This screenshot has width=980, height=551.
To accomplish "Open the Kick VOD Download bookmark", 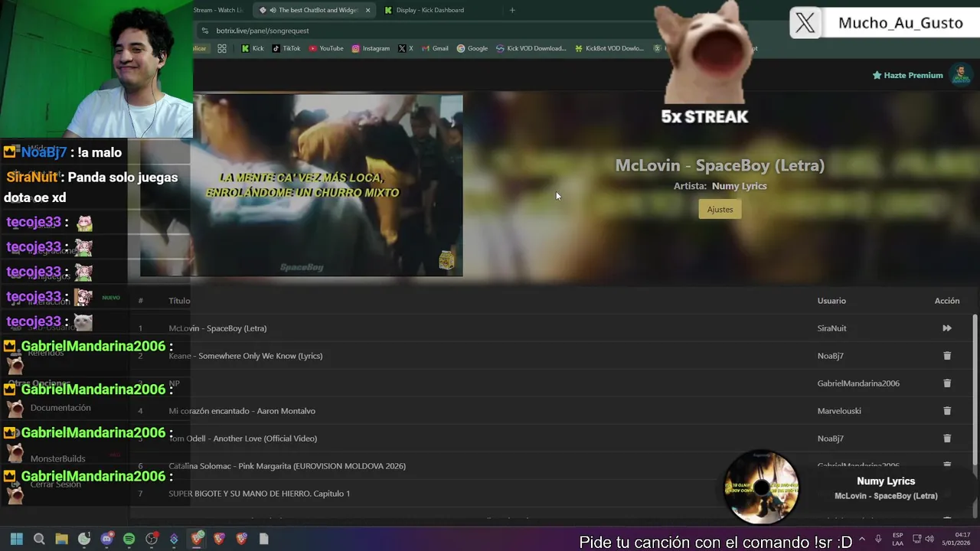I will point(531,48).
